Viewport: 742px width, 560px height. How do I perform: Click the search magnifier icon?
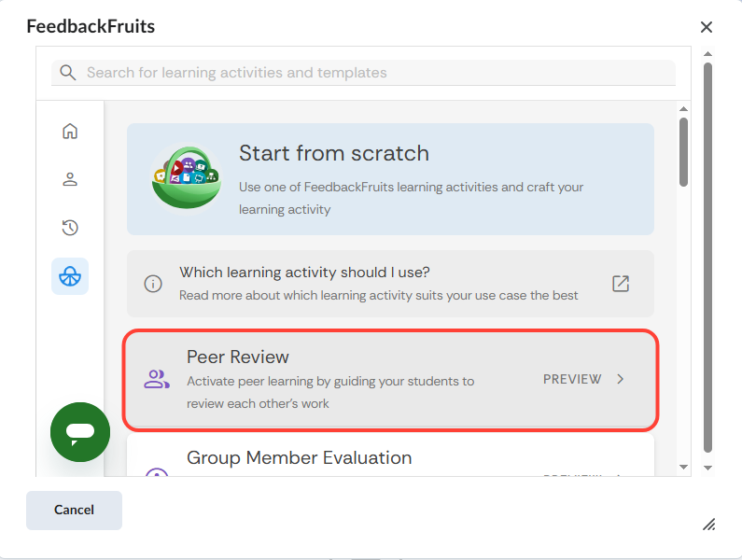click(67, 73)
